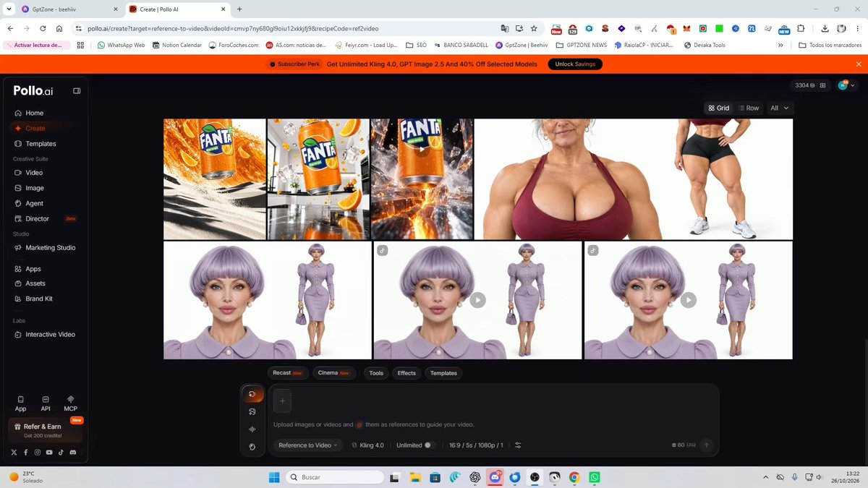This screenshot has width=868, height=488.
Task: Open Interactive Video in Labs
Action: pyautogui.click(x=44, y=335)
